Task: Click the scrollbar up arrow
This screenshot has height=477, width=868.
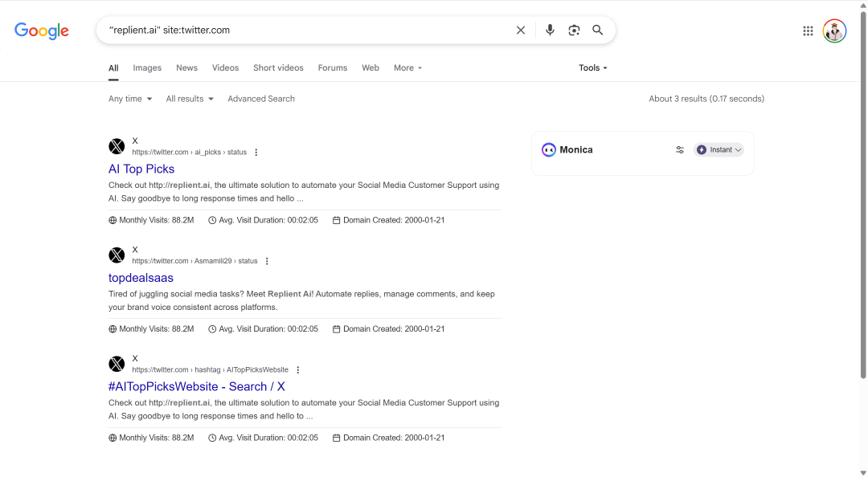Action: (863, 5)
